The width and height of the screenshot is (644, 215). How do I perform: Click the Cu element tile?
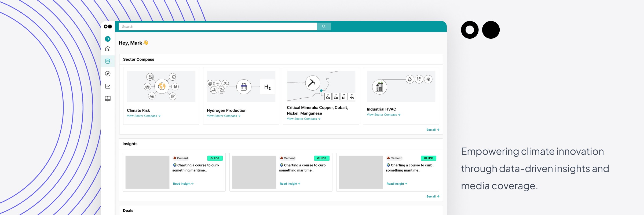point(328,96)
